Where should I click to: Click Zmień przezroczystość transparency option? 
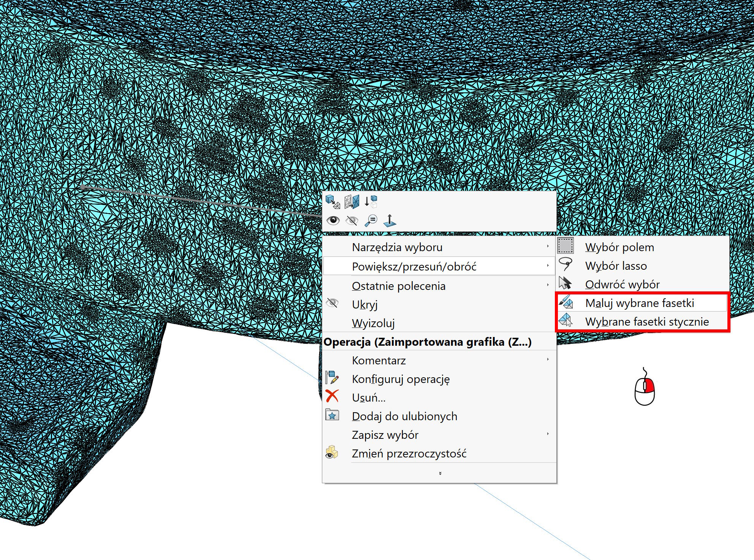pos(409,454)
